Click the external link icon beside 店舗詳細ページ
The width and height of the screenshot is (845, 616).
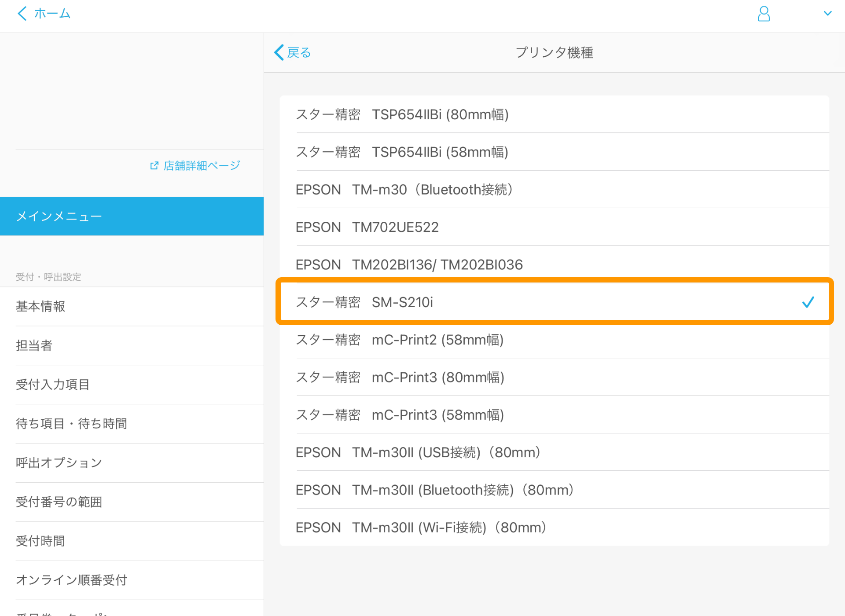154,165
